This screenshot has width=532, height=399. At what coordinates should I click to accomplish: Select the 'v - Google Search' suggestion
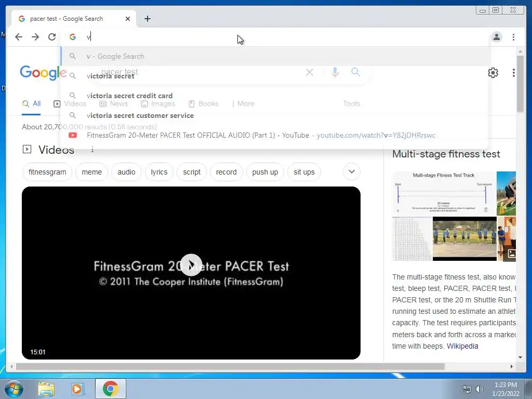[275, 56]
